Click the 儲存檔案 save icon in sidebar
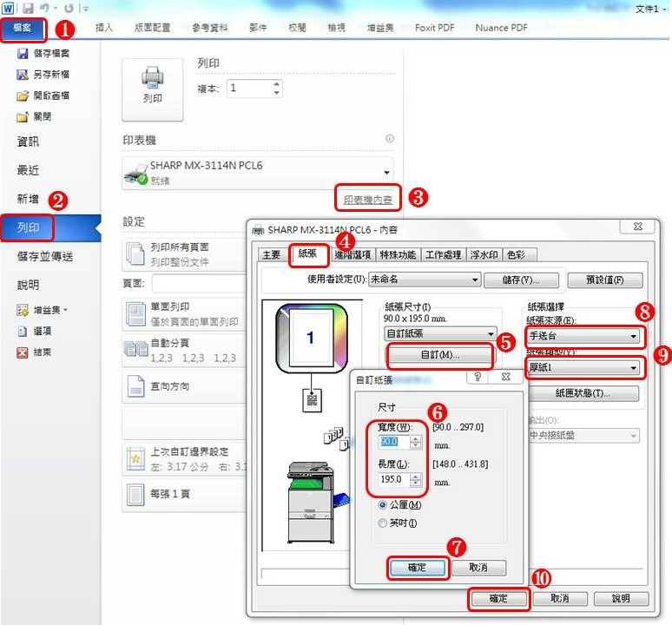 coord(23,54)
